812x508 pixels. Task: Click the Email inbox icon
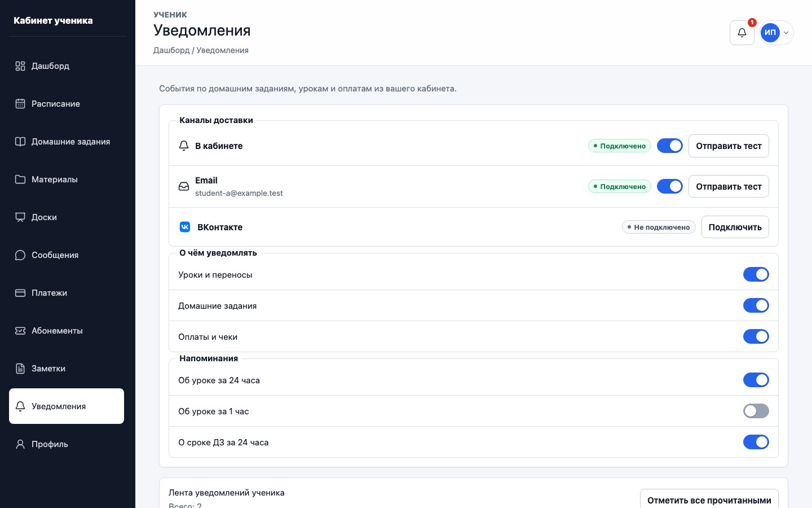(184, 186)
